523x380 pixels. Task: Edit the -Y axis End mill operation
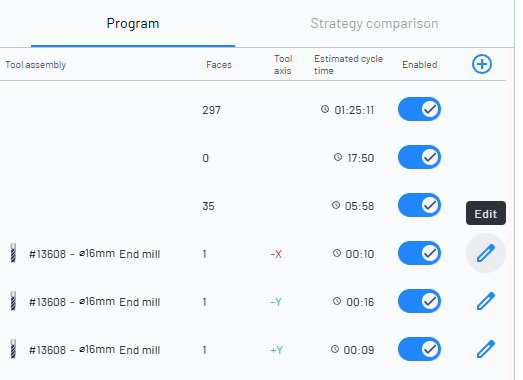(x=486, y=301)
